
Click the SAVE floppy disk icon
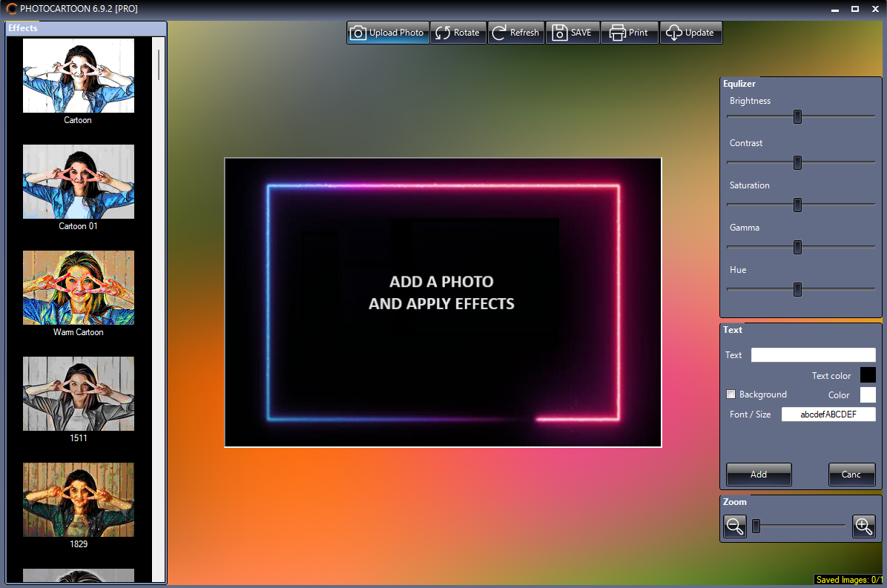(x=559, y=33)
